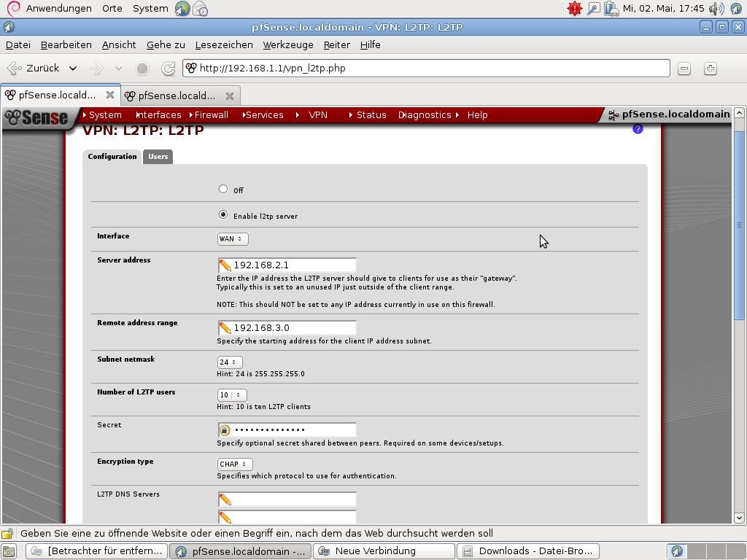
Task: Click the Remote address range field
Action: pos(287,328)
